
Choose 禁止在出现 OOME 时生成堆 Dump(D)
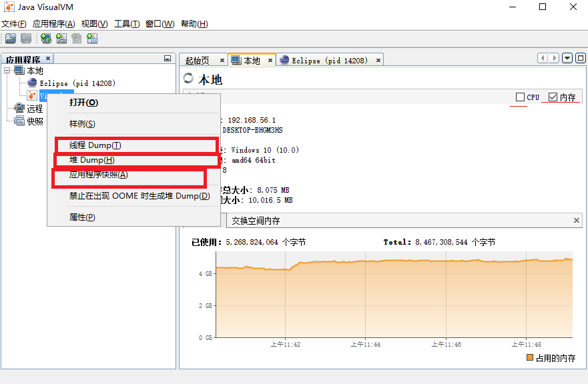coord(133,196)
